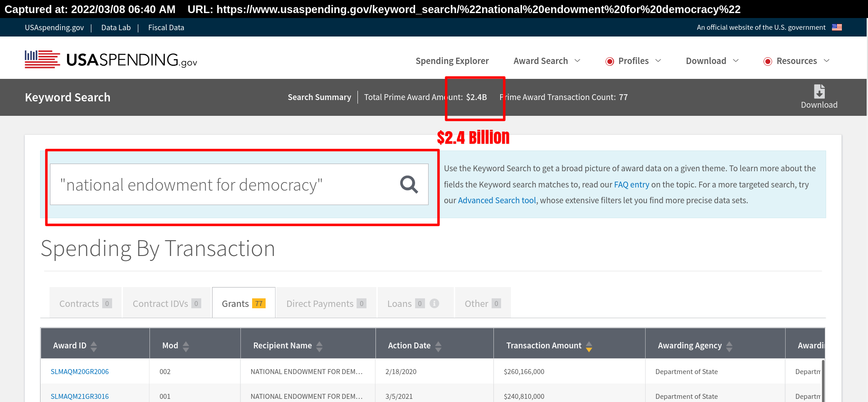
Task: Switch to the Contracts tab
Action: point(86,303)
